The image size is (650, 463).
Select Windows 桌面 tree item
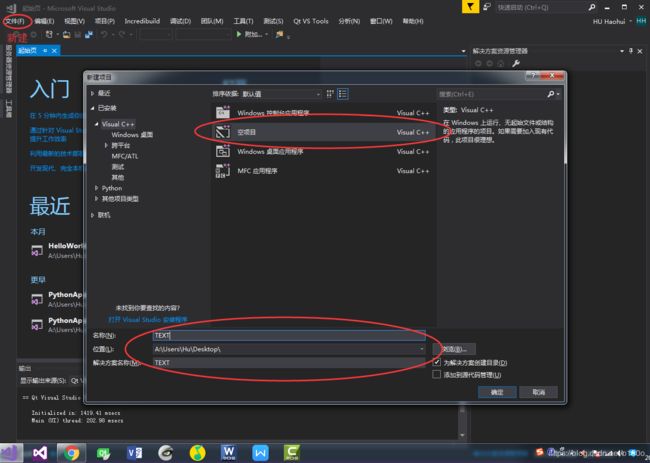[x=132, y=135]
